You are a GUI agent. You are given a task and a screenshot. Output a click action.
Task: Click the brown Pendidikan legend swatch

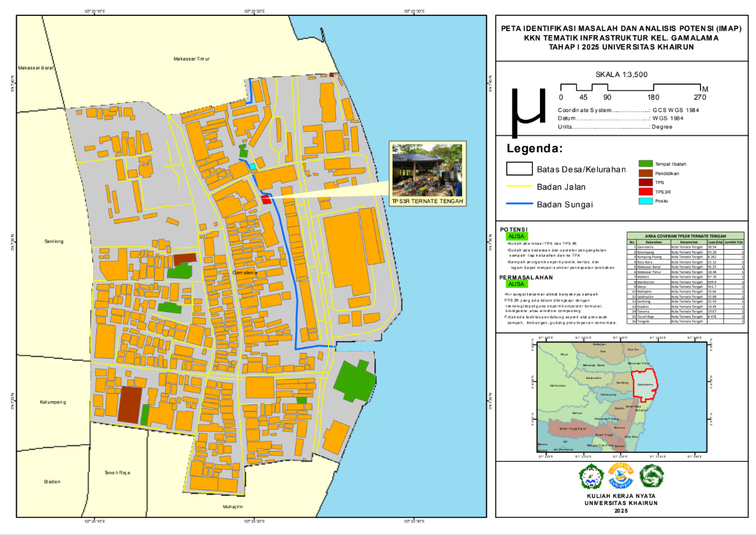tap(645, 173)
